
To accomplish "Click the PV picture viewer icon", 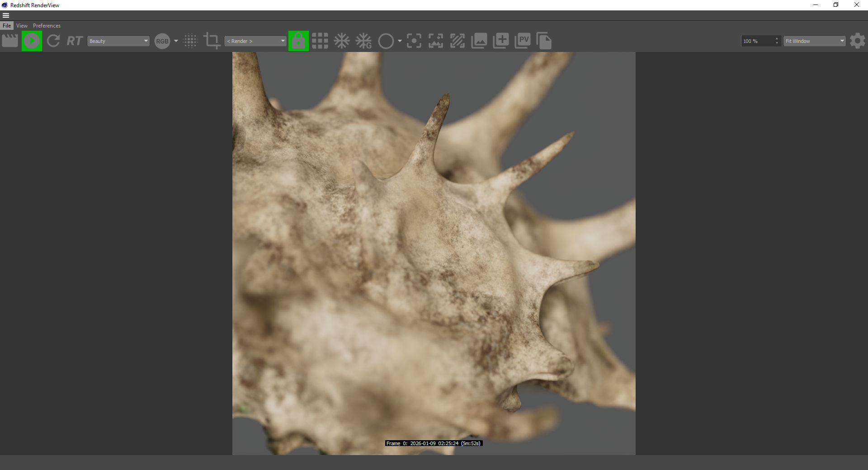I will (x=523, y=41).
